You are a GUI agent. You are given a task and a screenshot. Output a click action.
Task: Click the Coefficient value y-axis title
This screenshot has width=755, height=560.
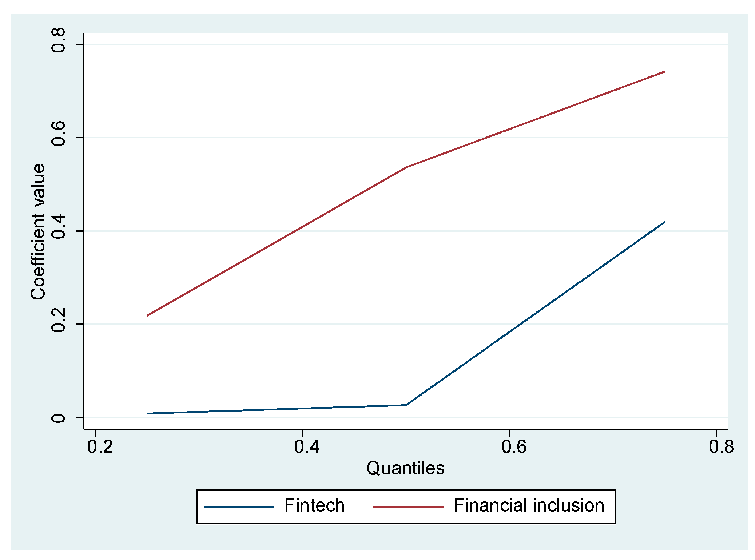click(38, 232)
